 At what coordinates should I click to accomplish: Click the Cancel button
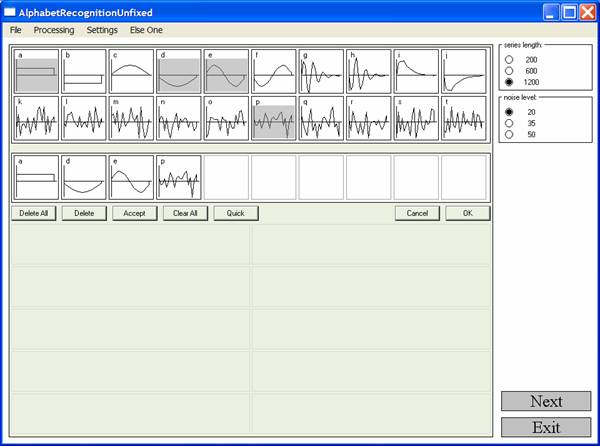point(417,213)
